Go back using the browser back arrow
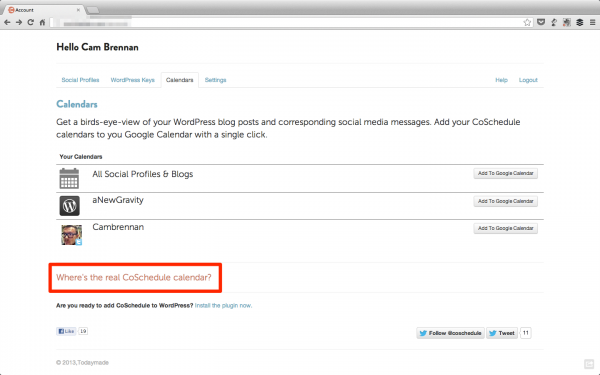 pyautogui.click(x=7, y=23)
